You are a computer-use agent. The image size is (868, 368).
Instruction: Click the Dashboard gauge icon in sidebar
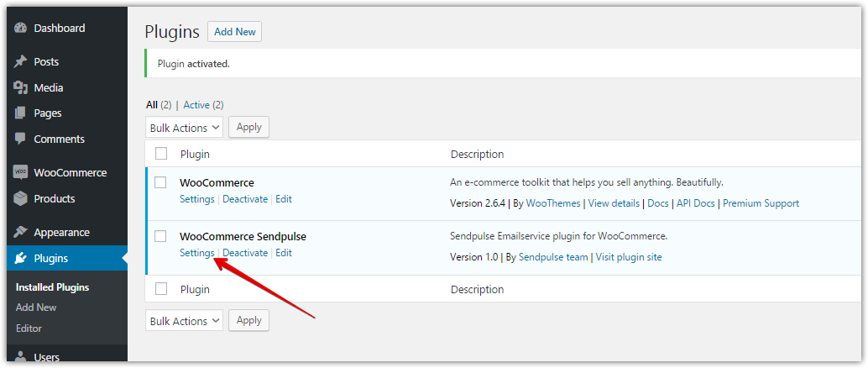(x=21, y=29)
